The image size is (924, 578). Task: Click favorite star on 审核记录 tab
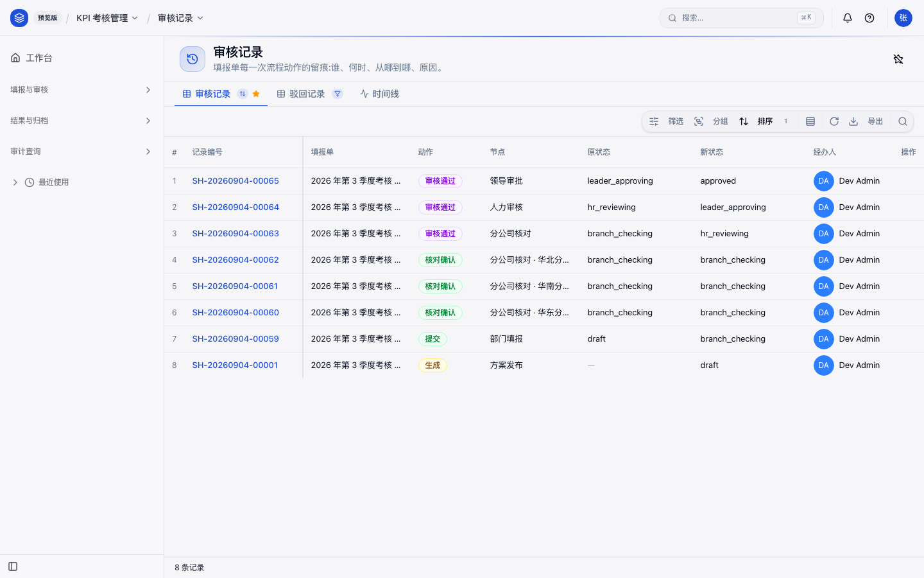(256, 94)
